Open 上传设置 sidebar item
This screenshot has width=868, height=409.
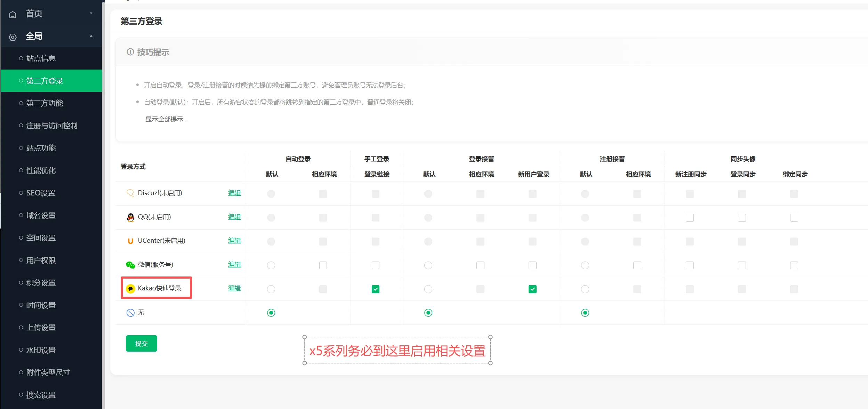tap(51, 327)
